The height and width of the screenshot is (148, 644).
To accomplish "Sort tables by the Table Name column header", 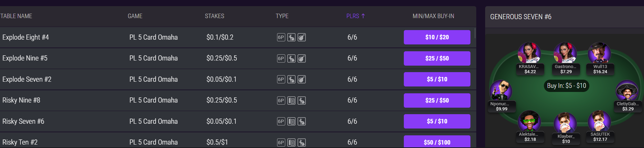I will (x=16, y=16).
